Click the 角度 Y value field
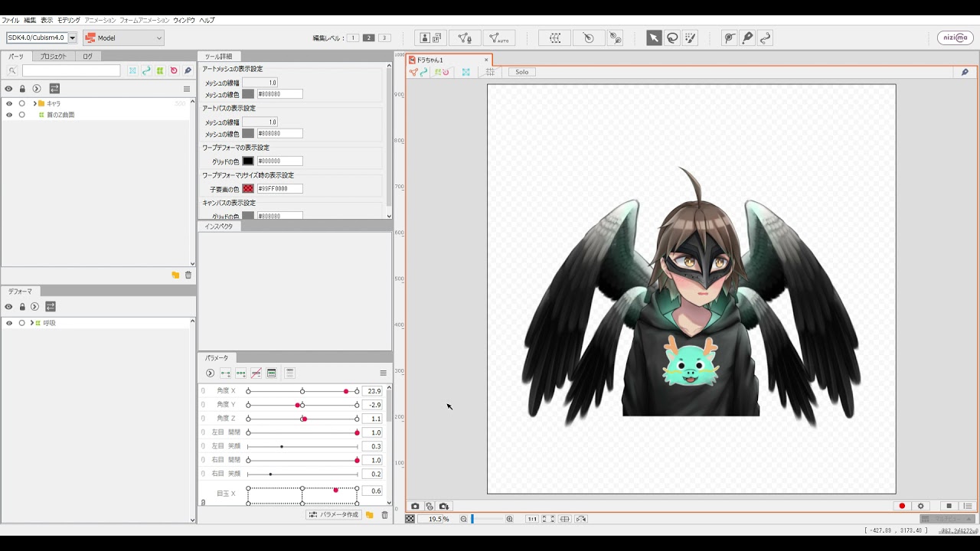Image resolution: width=980 pixels, height=551 pixels. pos(372,405)
